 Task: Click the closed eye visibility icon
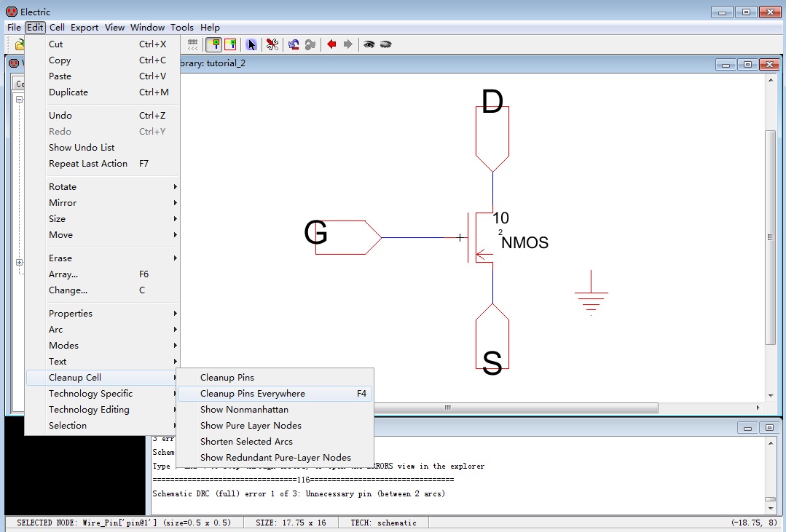[x=386, y=44]
